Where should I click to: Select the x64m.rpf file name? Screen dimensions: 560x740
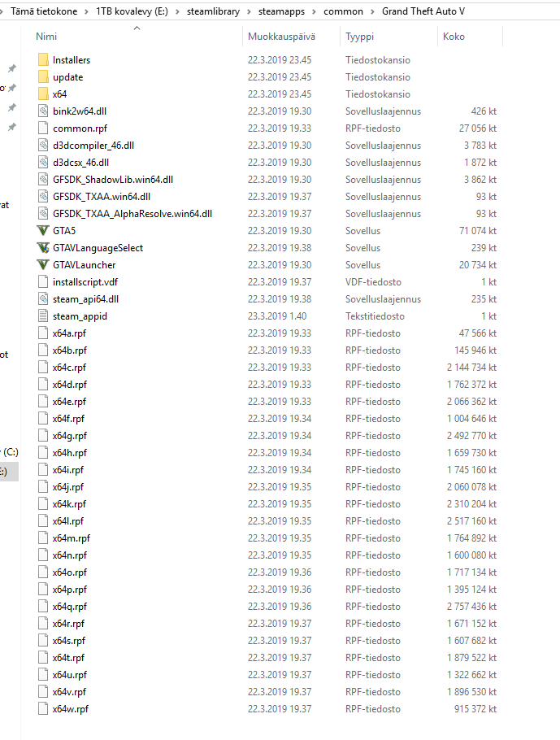72,538
